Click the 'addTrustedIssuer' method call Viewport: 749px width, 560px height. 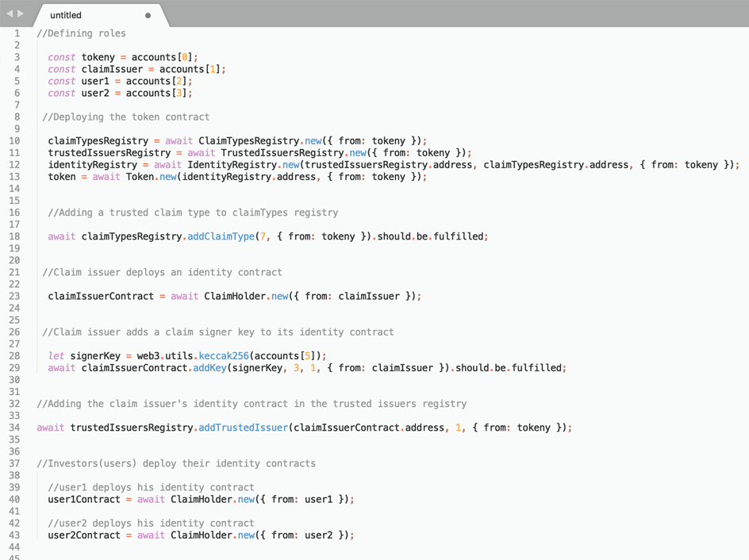tap(244, 428)
